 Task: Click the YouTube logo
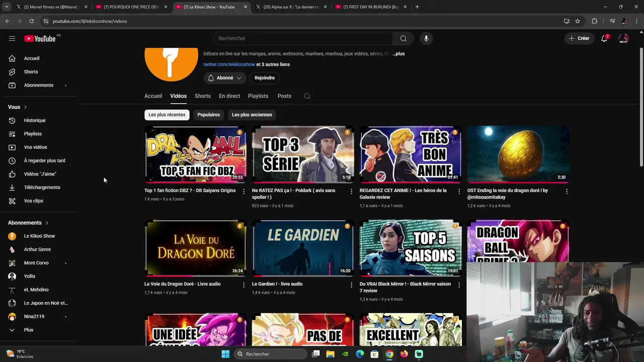(x=40, y=38)
